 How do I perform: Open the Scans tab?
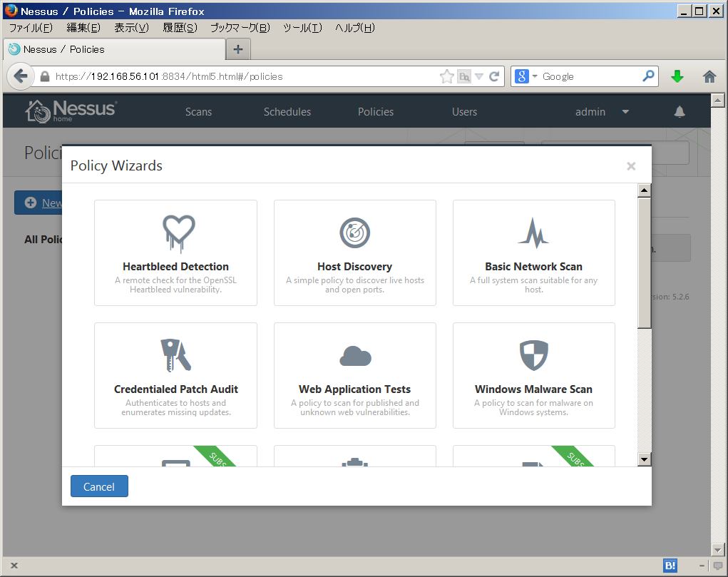[198, 112]
